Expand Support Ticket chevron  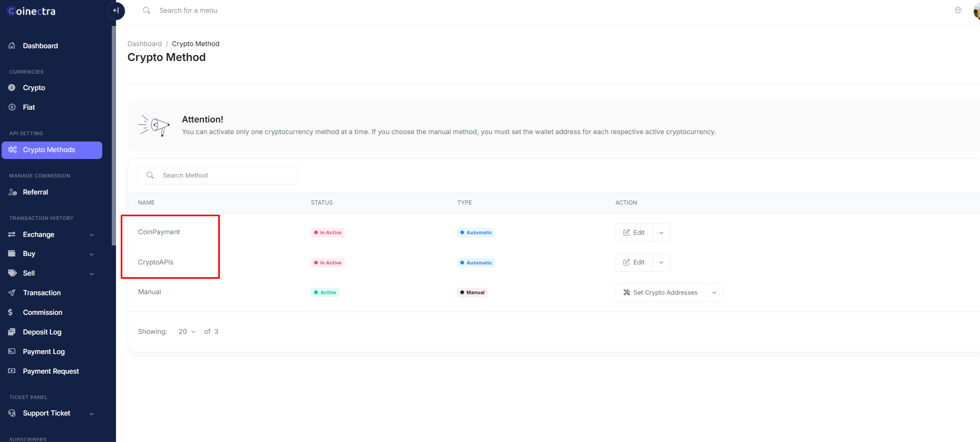point(92,414)
